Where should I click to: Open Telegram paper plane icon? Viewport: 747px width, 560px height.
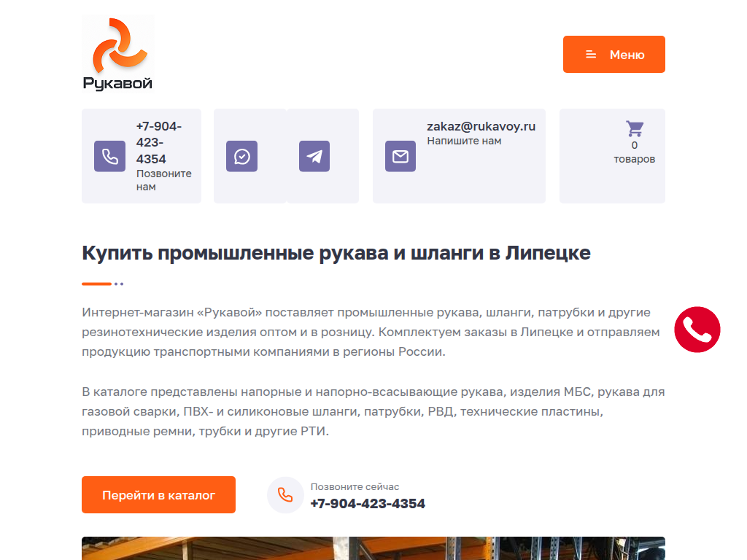coord(314,156)
